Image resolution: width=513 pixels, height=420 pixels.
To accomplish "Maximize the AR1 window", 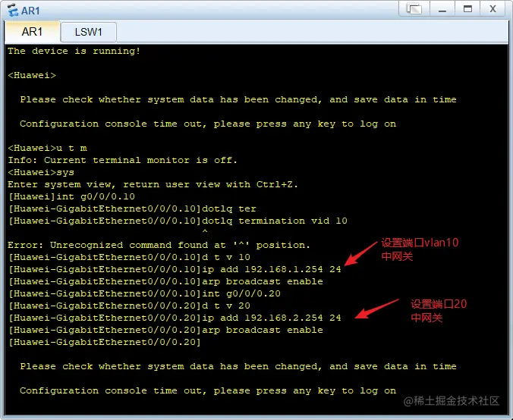I will point(468,9).
